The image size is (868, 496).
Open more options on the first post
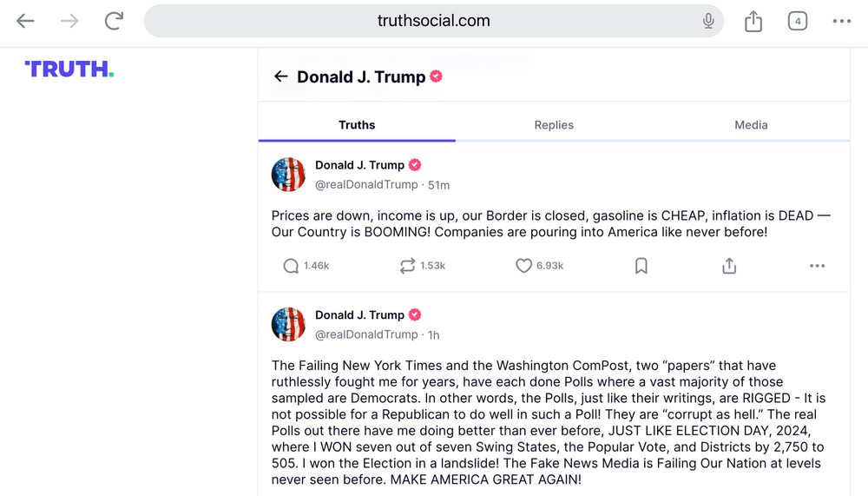(x=817, y=266)
